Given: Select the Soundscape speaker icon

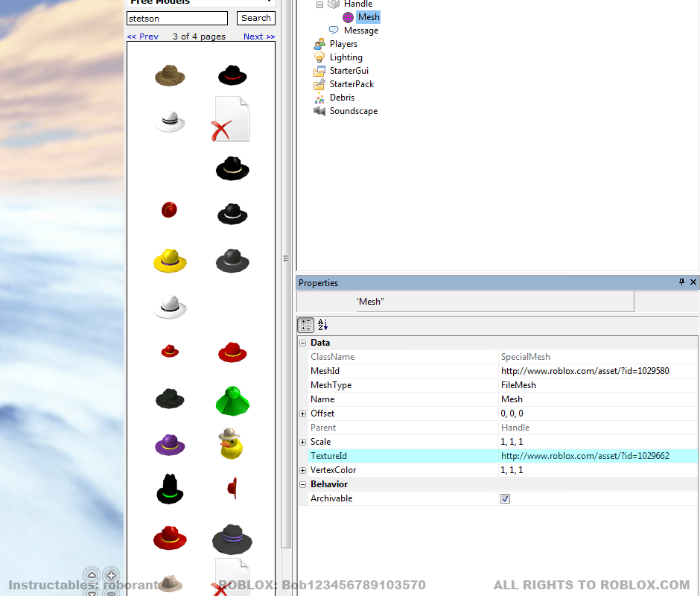Looking at the screenshot, I should pyautogui.click(x=319, y=111).
